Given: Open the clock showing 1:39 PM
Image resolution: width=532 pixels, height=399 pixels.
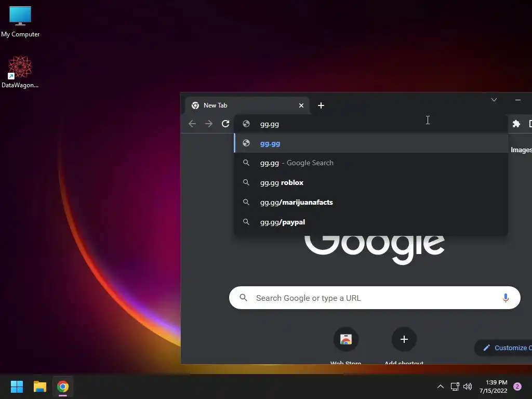Looking at the screenshot, I should click(494, 387).
